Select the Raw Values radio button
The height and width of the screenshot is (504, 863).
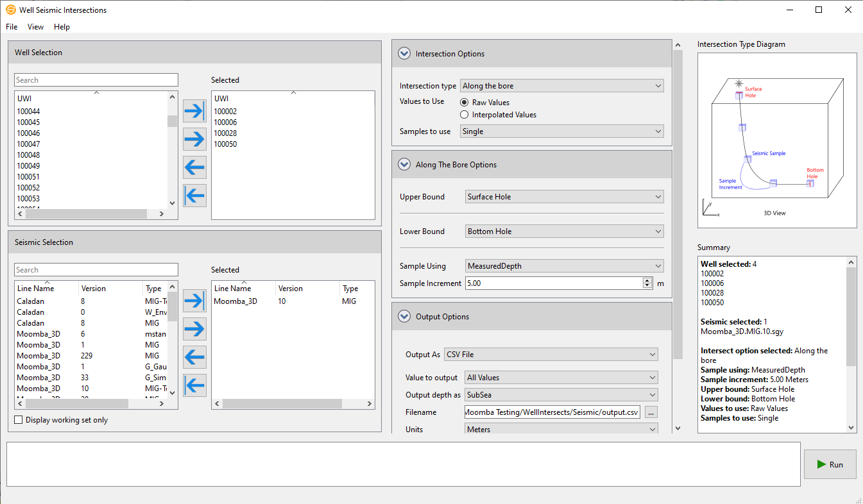point(465,103)
